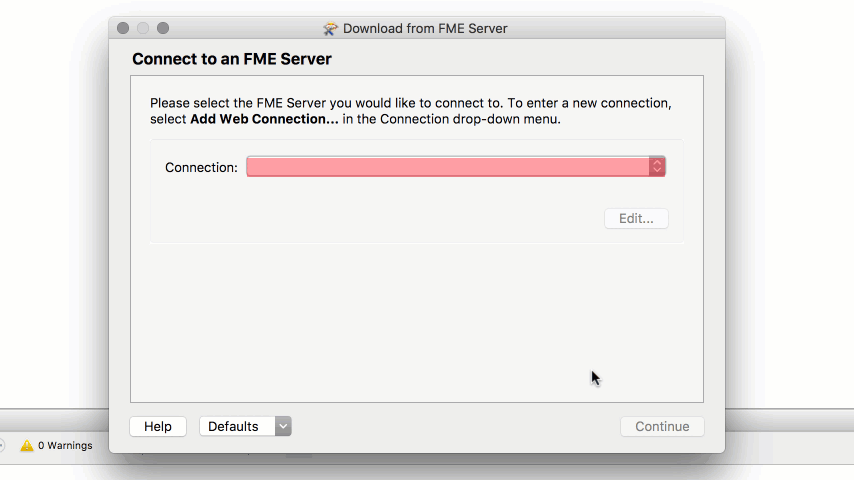Open the Help button
The width and height of the screenshot is (854, 480).
(x=158, y=426)
